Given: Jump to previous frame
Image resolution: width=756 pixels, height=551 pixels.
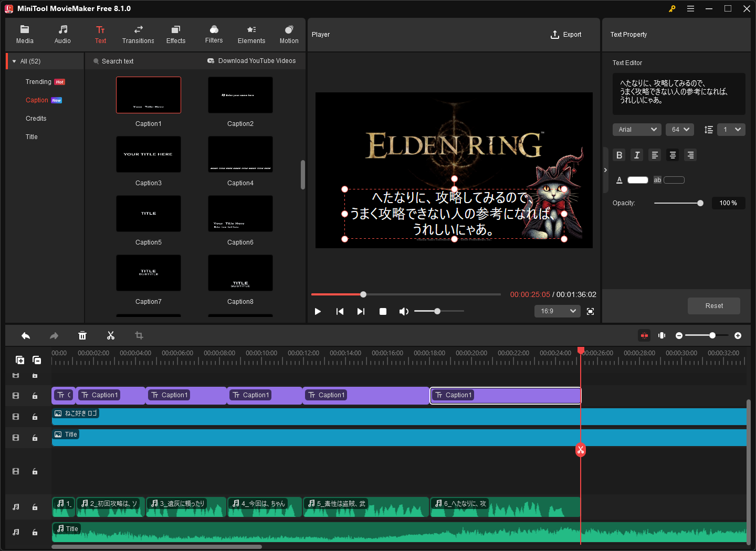Looking at the screenshot, I should [340, 312].
